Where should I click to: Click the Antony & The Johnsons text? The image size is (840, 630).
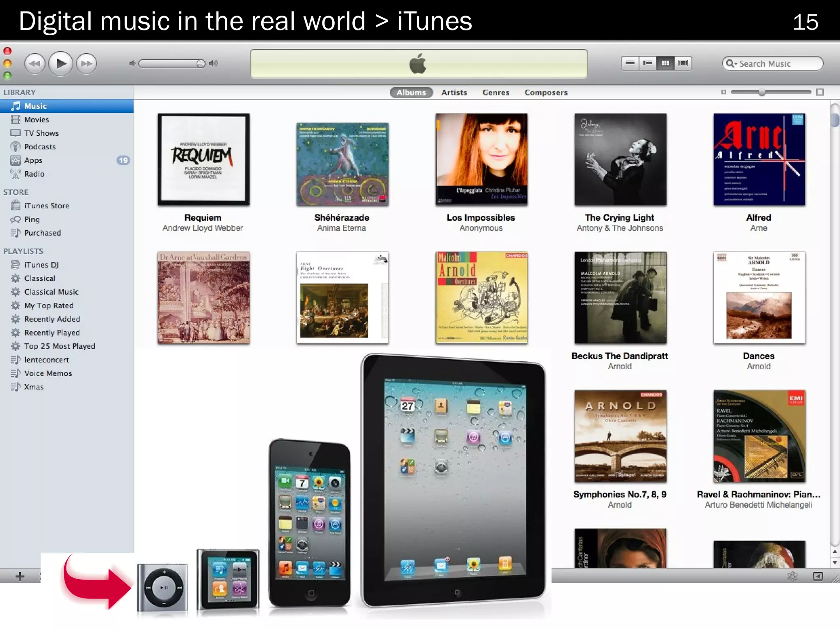click(x=620, y=228)
